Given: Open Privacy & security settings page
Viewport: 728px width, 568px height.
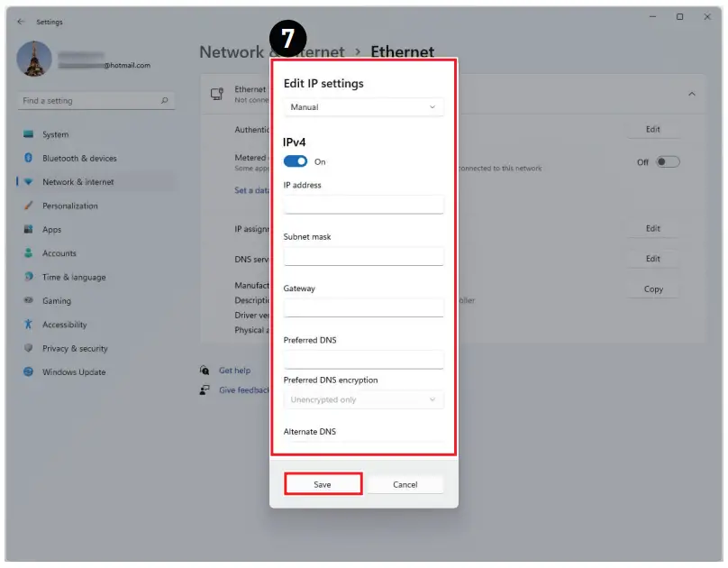Looking at the screenshot, I should (x=75, y=349).
